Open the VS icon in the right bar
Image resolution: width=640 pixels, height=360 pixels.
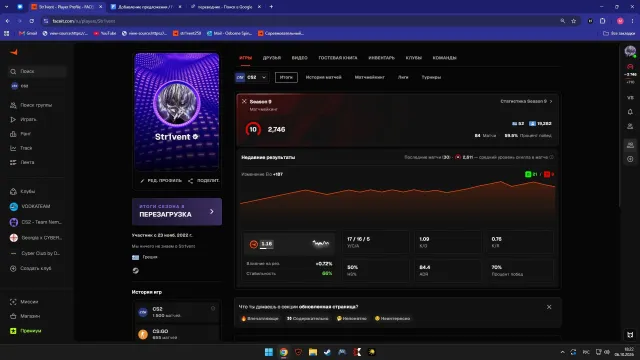[630, 98]
